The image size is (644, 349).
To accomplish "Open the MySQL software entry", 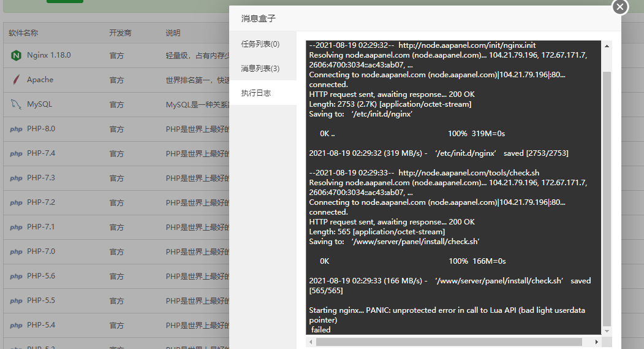I will click(39, 104).
